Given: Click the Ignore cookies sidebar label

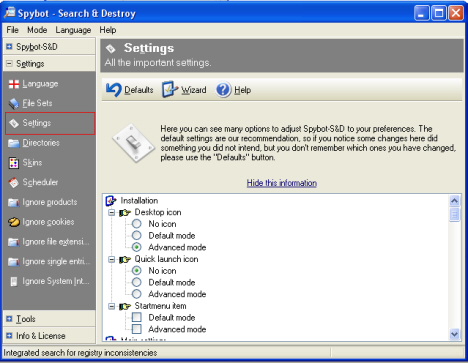Looking at the screenshot, I should tap(48, 222).
